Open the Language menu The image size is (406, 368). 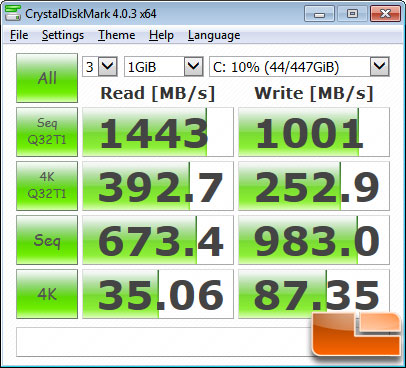pos(214,35)
